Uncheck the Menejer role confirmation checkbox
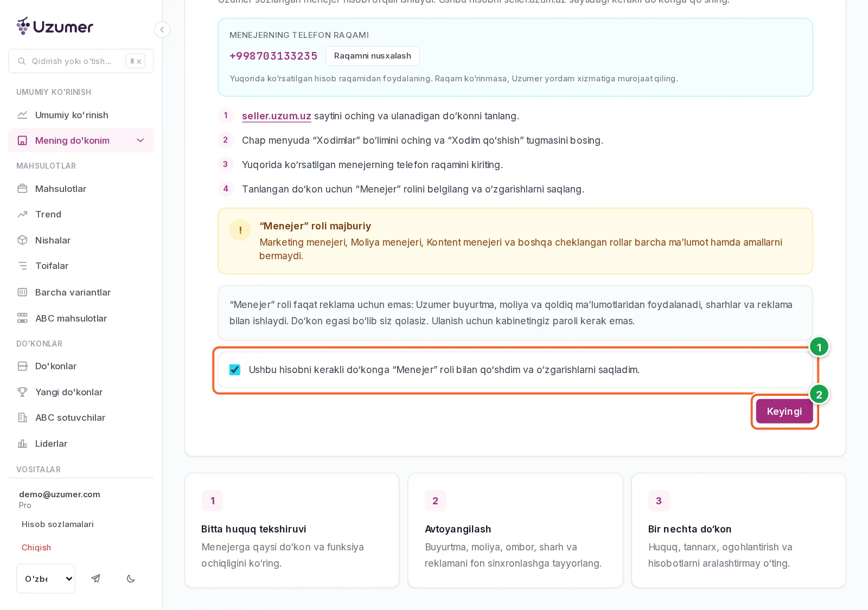 click(235, 370)
